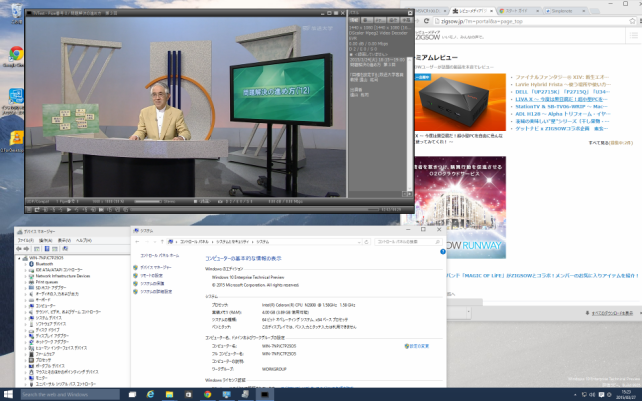642x401 pixels.
Task: Click the デバイス マネージャー link in System window
Action: point(156,267)
